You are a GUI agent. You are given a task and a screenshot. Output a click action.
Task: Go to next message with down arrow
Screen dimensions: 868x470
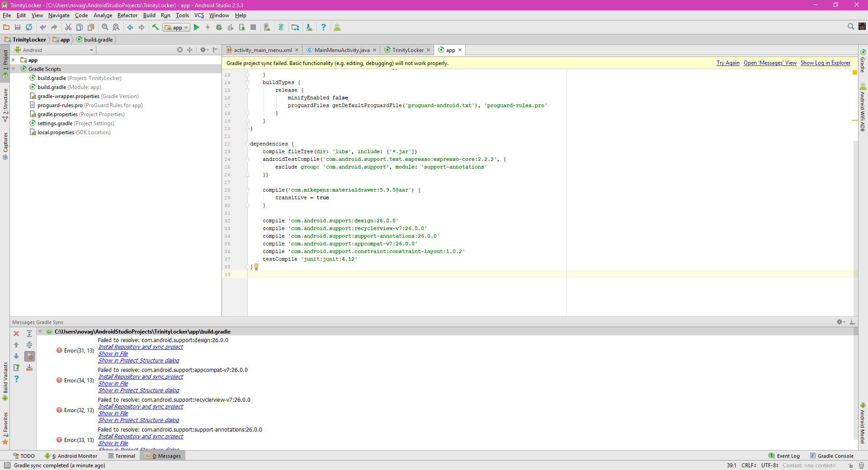(x=16, y=356)
